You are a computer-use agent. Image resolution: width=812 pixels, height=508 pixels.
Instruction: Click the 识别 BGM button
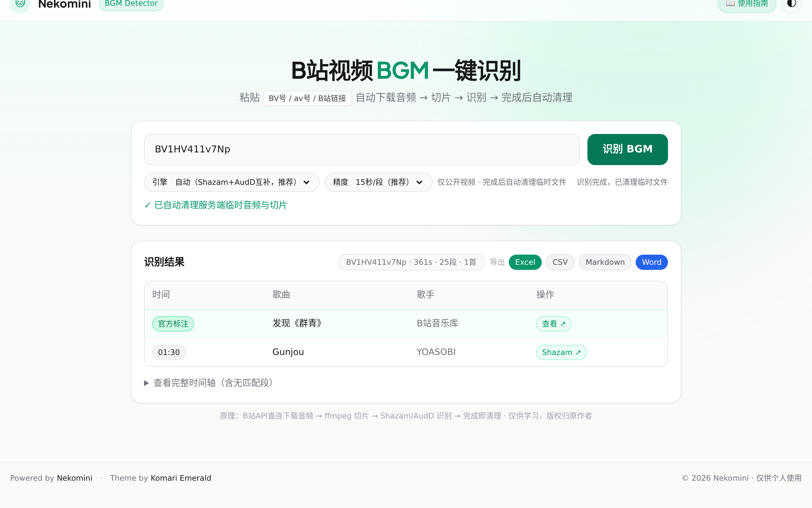pyautogui.click(x=627, y=150)
